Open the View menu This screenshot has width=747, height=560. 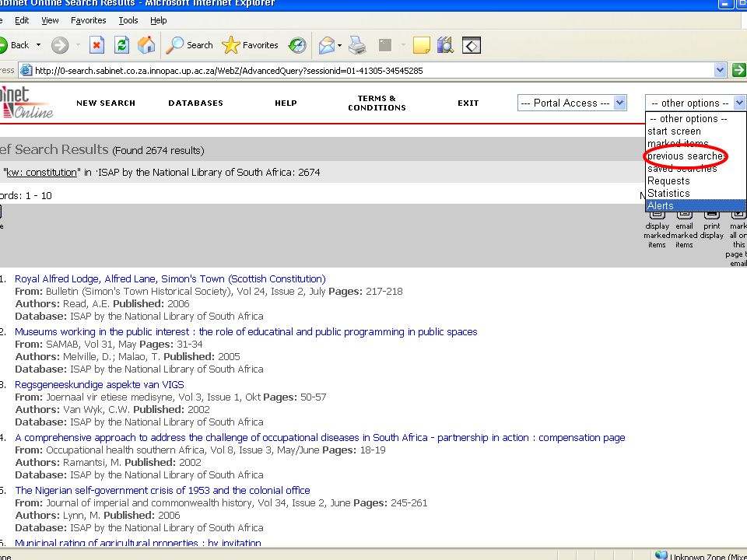50,20
